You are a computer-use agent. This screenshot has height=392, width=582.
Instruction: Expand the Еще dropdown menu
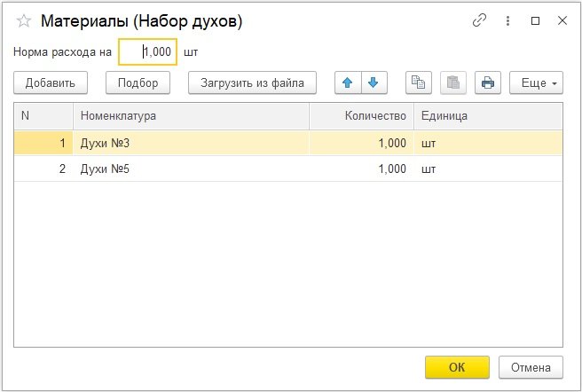536,82
